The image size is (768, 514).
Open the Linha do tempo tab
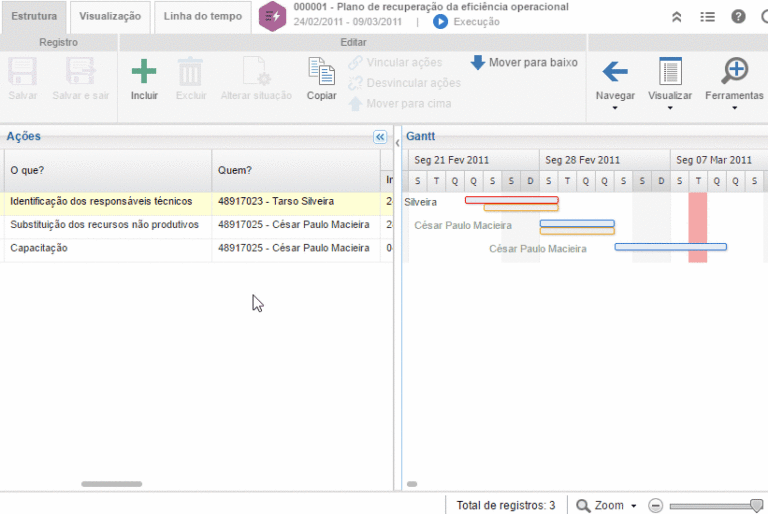pyautogui.click(x=203, y=16)
